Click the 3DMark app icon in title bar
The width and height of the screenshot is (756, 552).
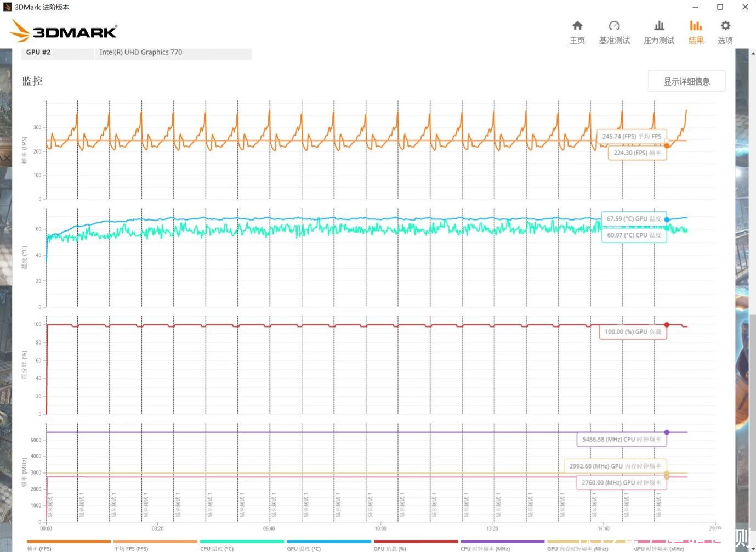pyautogui.click(x=7, y=7)
